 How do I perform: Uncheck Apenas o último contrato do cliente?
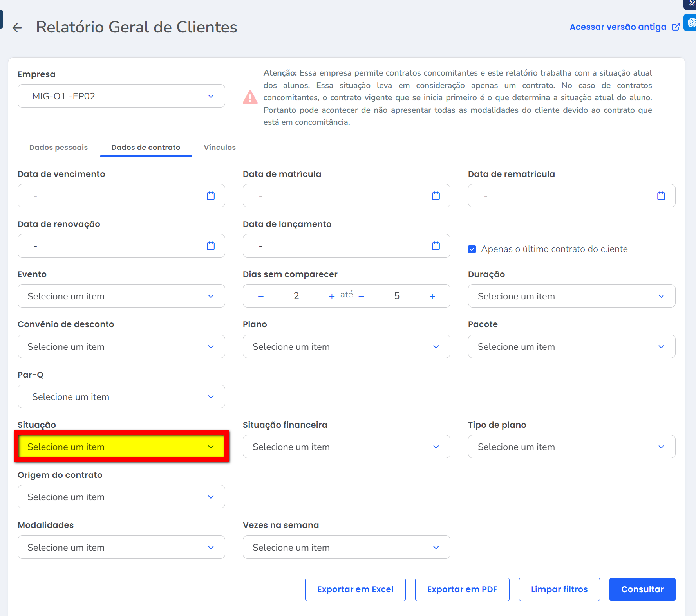click(x=472, y=249)
